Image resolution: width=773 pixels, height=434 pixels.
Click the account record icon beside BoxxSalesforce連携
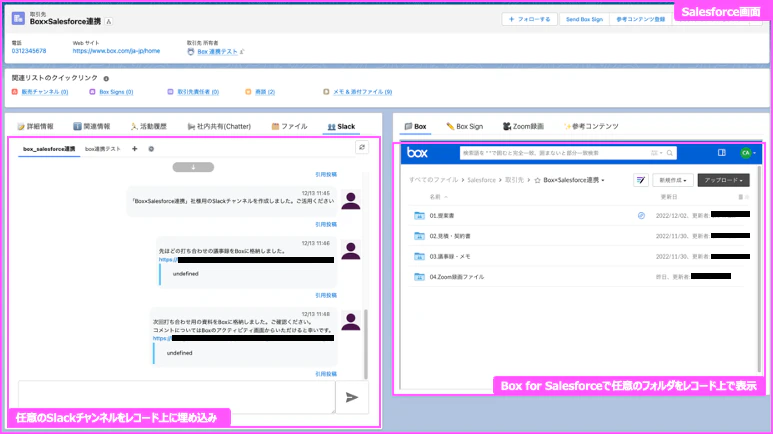18,19
